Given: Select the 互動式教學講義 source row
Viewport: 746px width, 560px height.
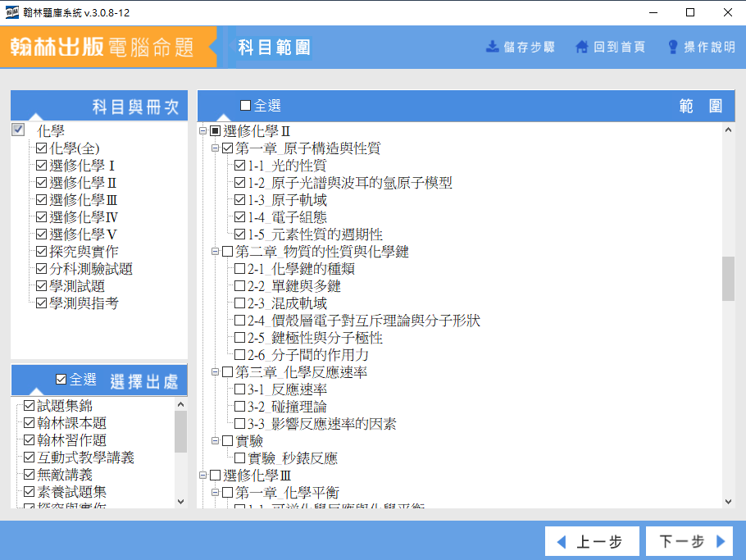Looking at the screenshot, I should (x=85, y=458).
